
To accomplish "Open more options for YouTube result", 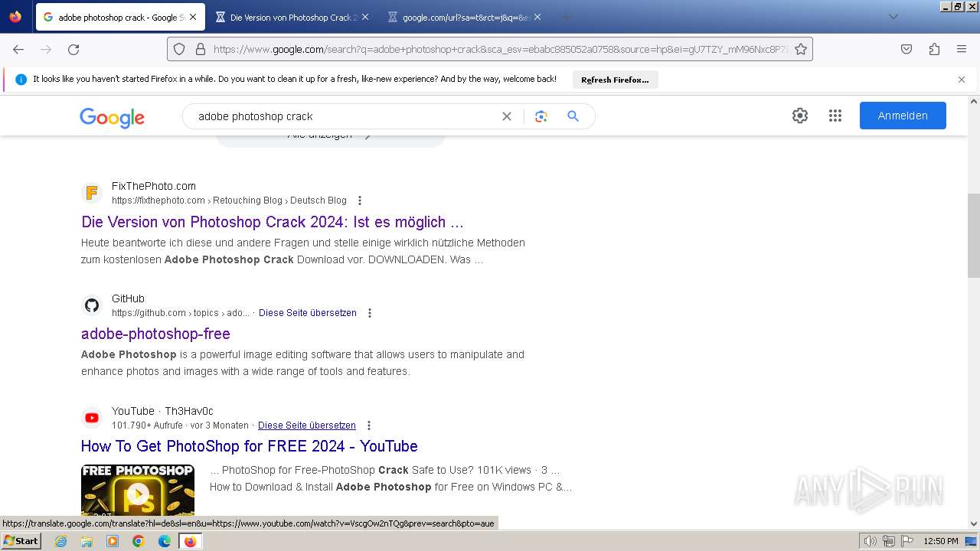I will pyautogui.click(x=369, y=425).
